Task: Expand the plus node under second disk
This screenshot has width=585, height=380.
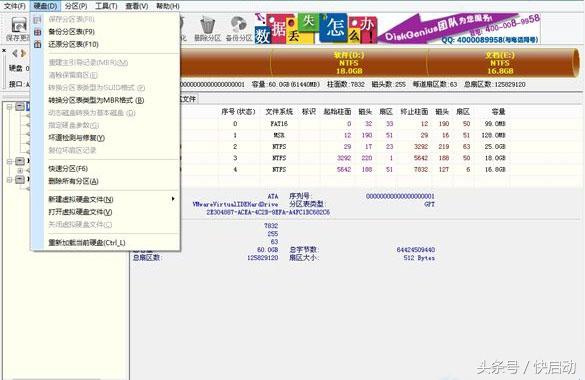Action: coord(20,170)
